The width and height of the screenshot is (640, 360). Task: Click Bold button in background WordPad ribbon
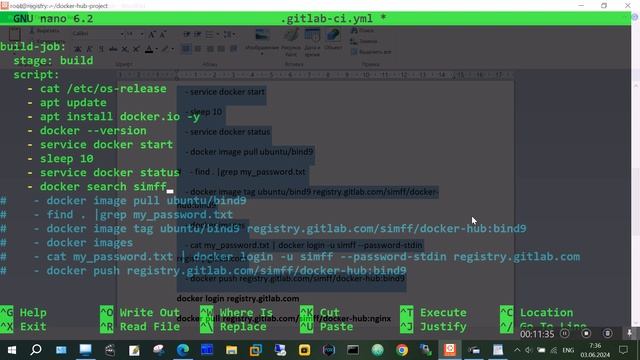[78, 49]
